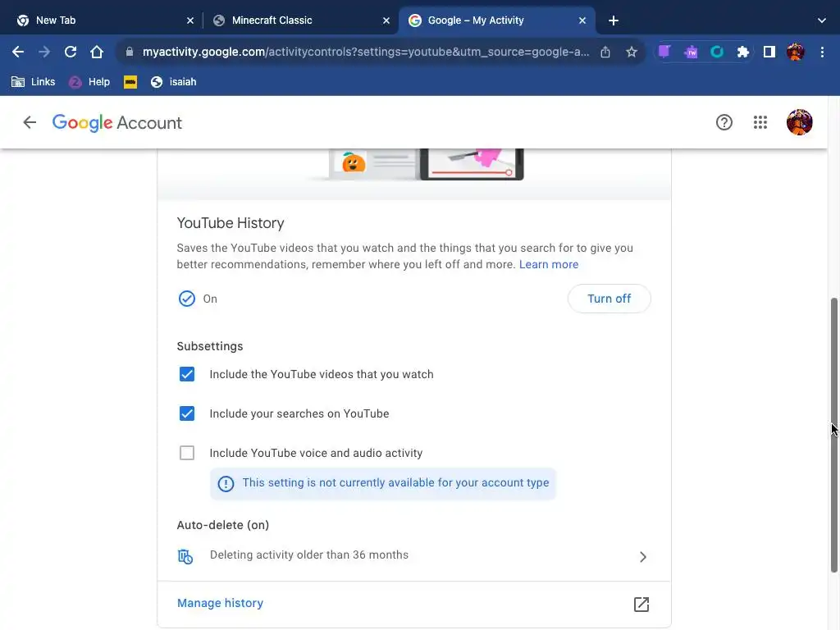Open the tab search dropdown arrow

[x=822, y=21]
